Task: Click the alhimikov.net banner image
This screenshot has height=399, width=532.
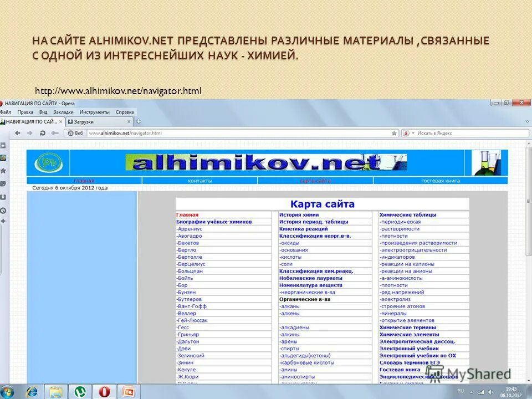Action: click(x=265, y=162)
